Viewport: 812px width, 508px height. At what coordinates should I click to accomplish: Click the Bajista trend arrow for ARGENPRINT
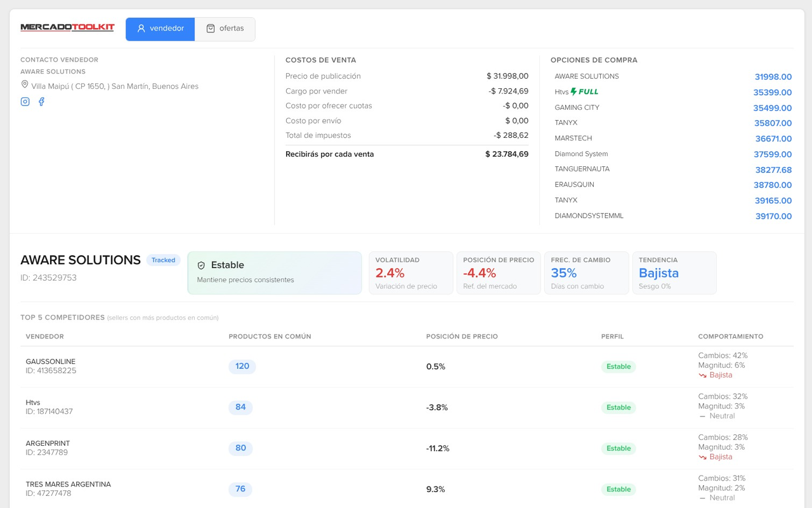[702, 457]
